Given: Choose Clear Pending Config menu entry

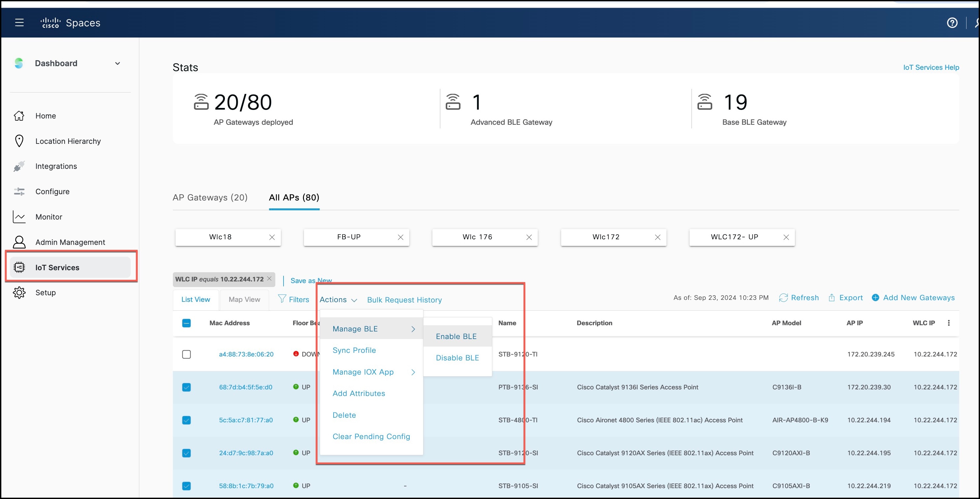Looking at the screenshot, I should pyautogui.click(x=371, y=436).
